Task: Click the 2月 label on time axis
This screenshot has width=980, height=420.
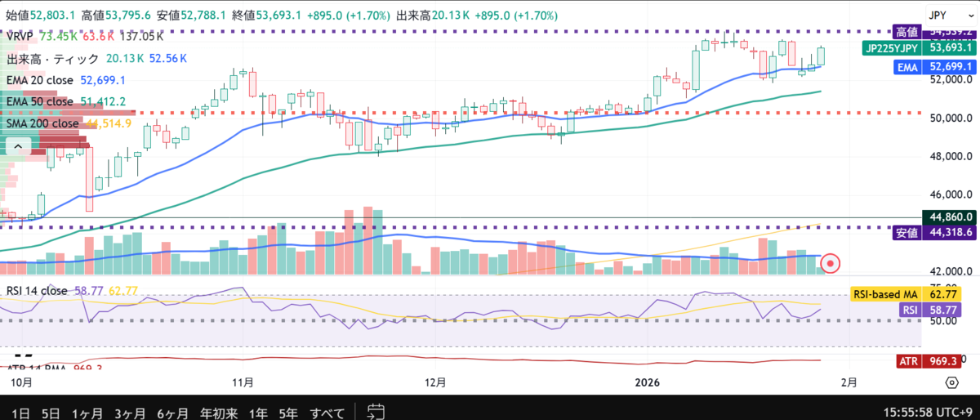Action: tap(849, 382)
